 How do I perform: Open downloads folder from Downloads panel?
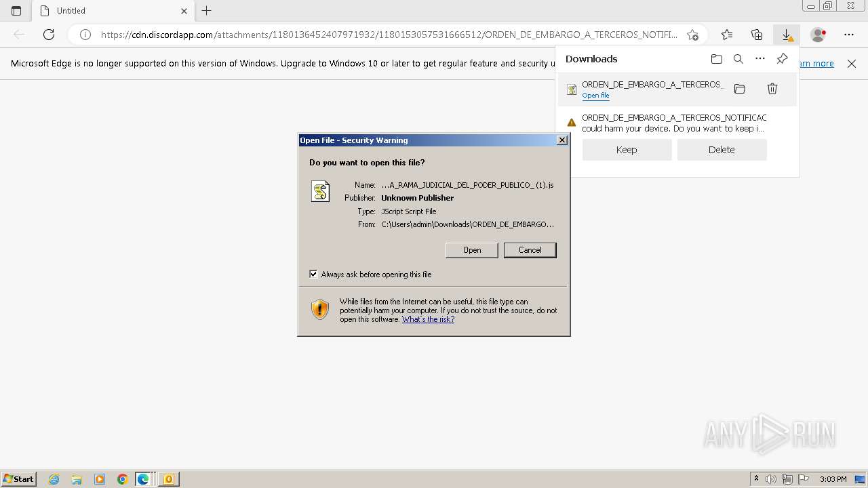coord(717,59)
